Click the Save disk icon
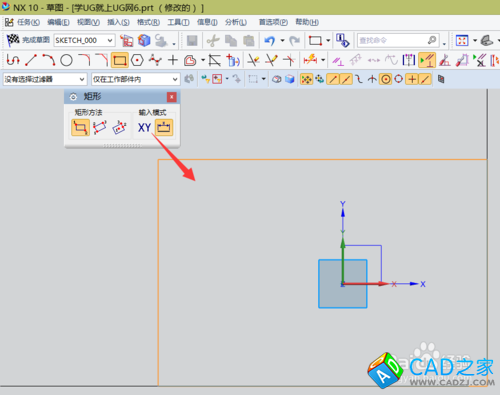 pos(192,41)
